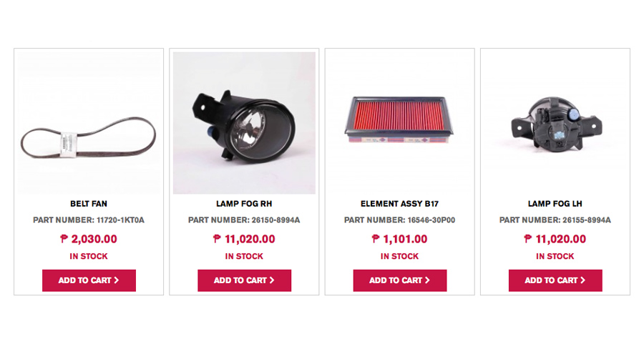Click the ₱ 1,101.00 price
Screen dimensions: 644x339
tap(399, 239)
